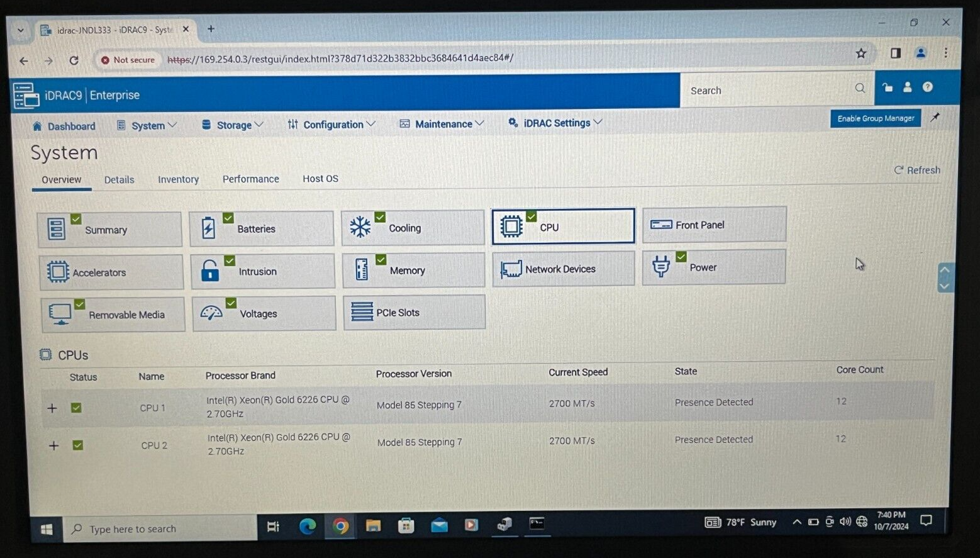Open the Windows notification center

926,520
